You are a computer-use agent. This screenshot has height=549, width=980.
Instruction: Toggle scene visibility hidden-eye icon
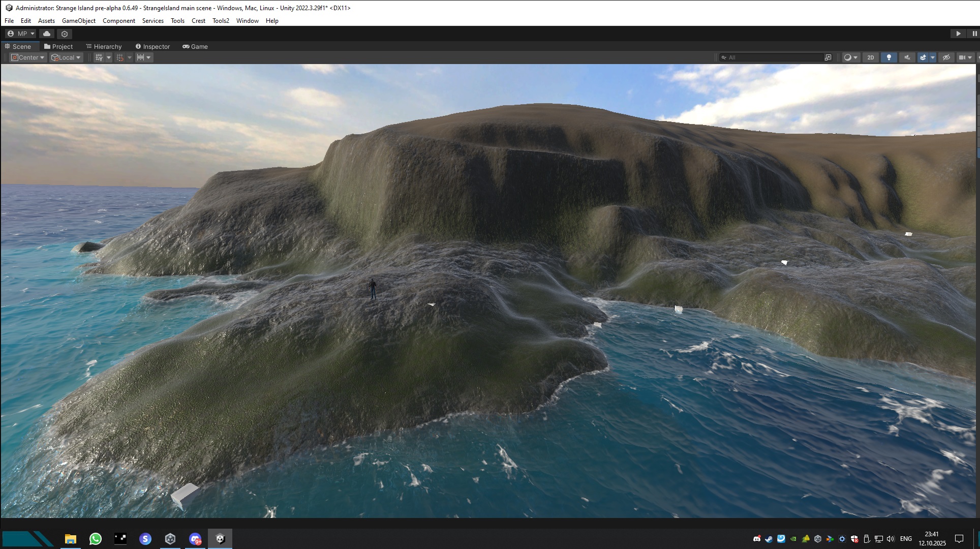click(x=946, y=57)
